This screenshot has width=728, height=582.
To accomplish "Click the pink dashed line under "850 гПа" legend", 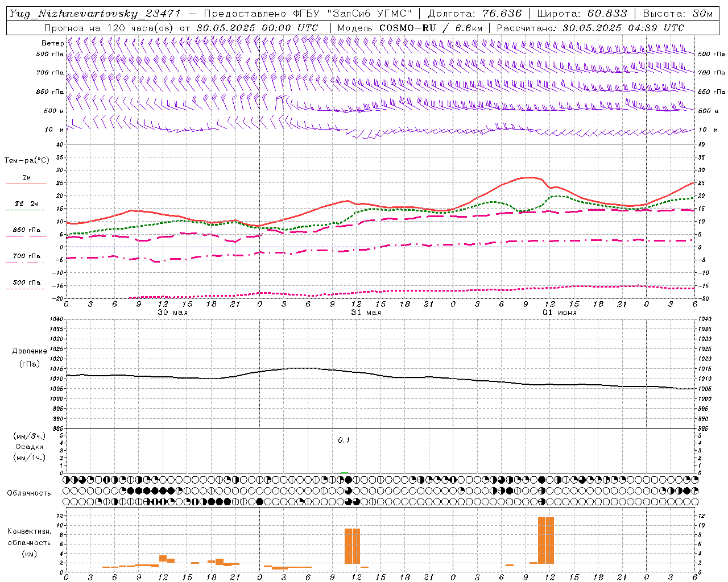I will 25,236.
